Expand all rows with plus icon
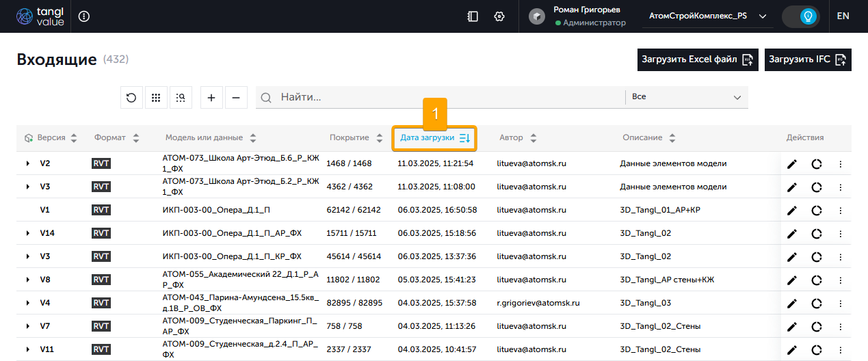 (211, 98)
